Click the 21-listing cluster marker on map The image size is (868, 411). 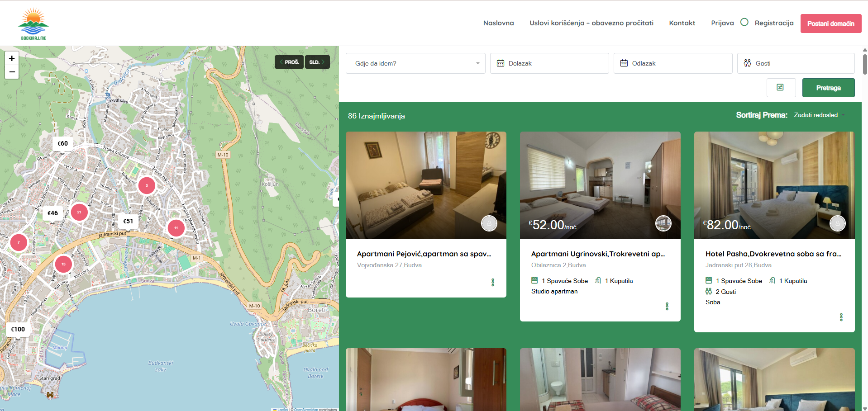coord(79,212)
